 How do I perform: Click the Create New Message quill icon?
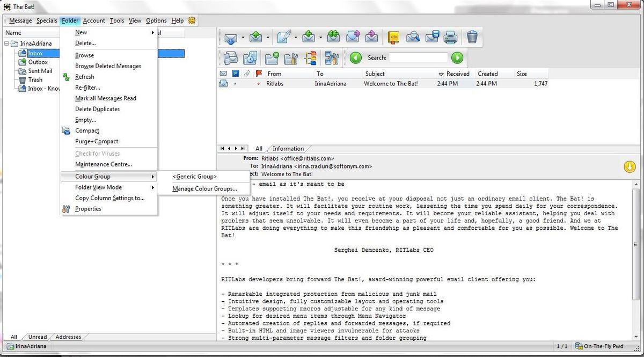tap(284, 37)
